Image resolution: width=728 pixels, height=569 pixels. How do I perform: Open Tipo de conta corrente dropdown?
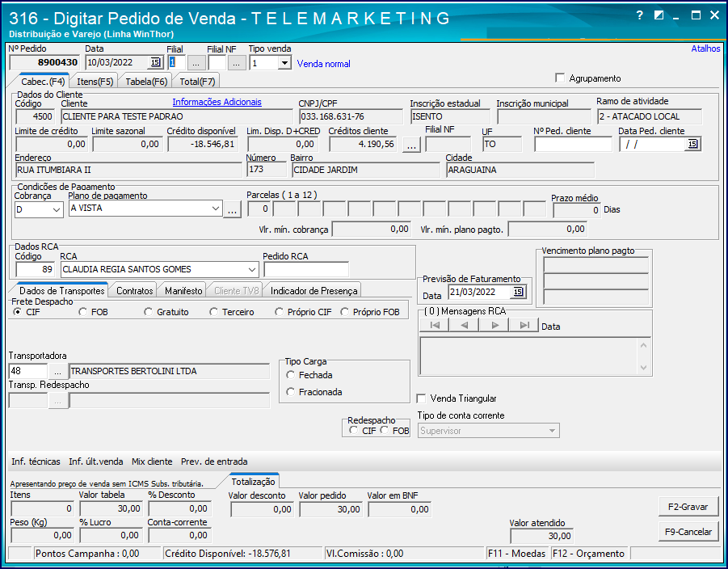tap(552, 431)
